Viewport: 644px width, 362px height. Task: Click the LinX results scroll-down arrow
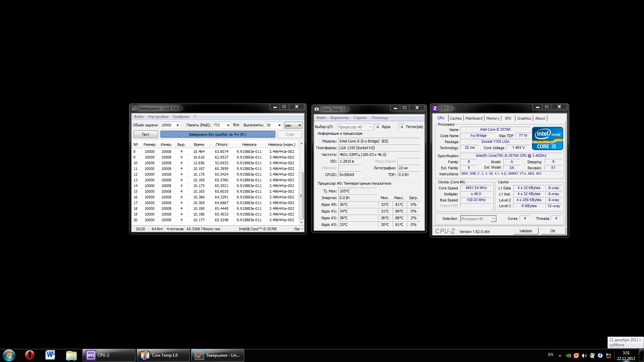pyautogui.click(x=301, y=222)
